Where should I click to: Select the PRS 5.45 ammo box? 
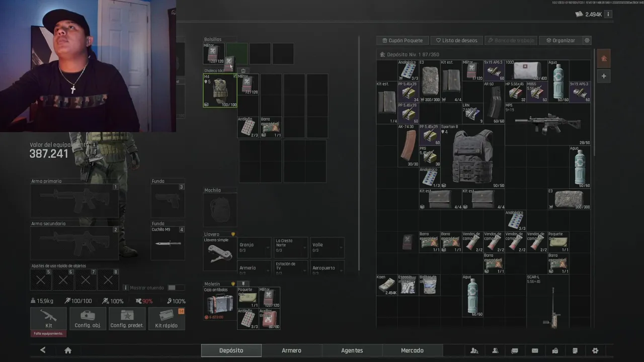click(430, 156)
